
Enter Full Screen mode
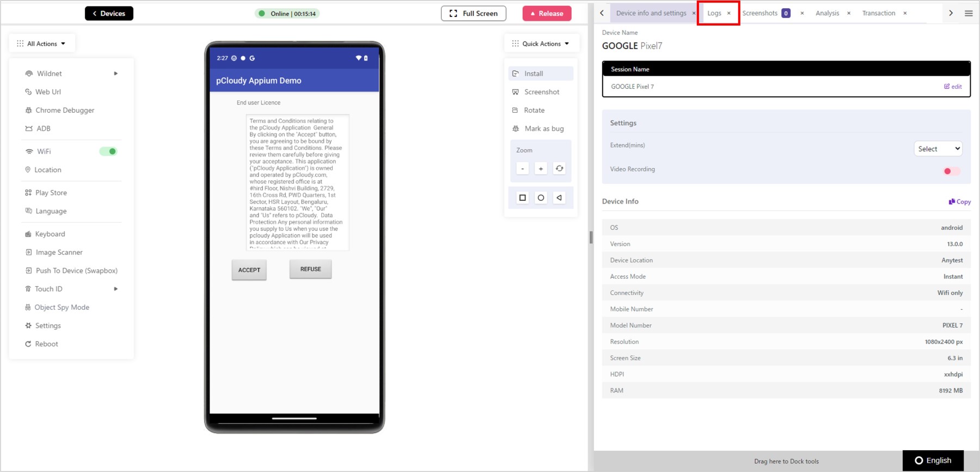474,13
